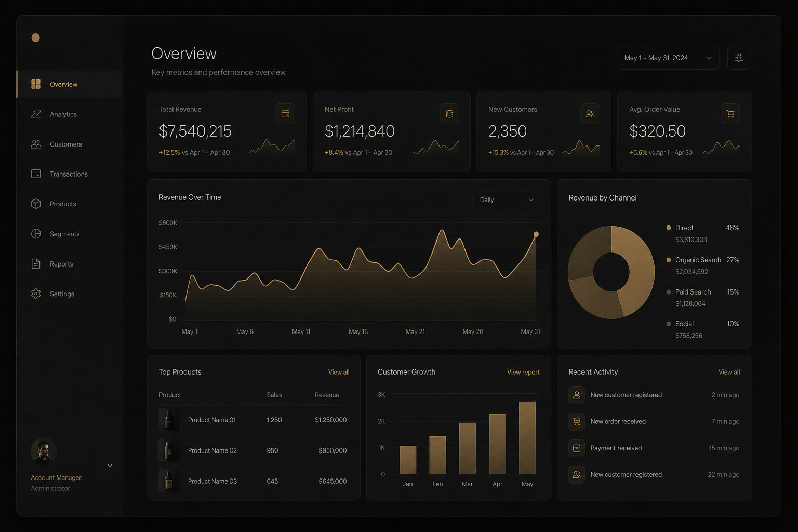The width and height of the screenshot is (798, 532).
Task: Click Product Name 01 thumbnail image
Action: (x=169, y=420)
